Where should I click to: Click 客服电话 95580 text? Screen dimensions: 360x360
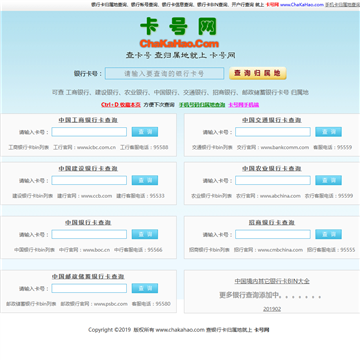tap(151, 304)
